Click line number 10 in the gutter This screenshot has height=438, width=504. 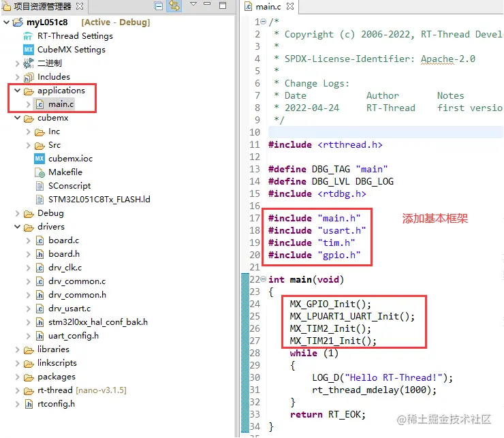255,132
